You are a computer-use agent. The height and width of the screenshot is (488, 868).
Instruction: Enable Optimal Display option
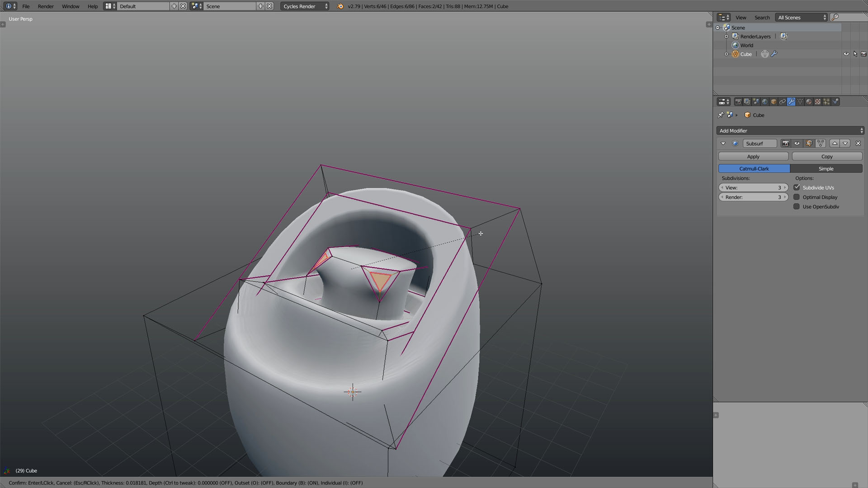(797, 197)
